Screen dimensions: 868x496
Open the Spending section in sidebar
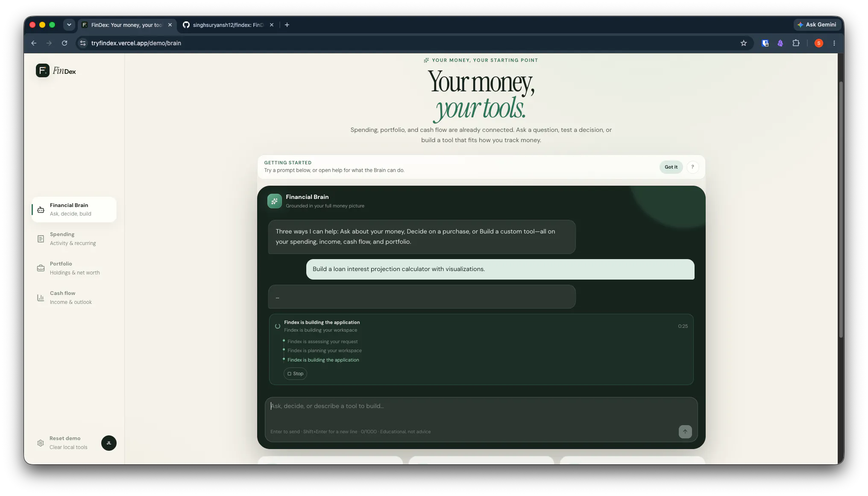pos(74,239)
